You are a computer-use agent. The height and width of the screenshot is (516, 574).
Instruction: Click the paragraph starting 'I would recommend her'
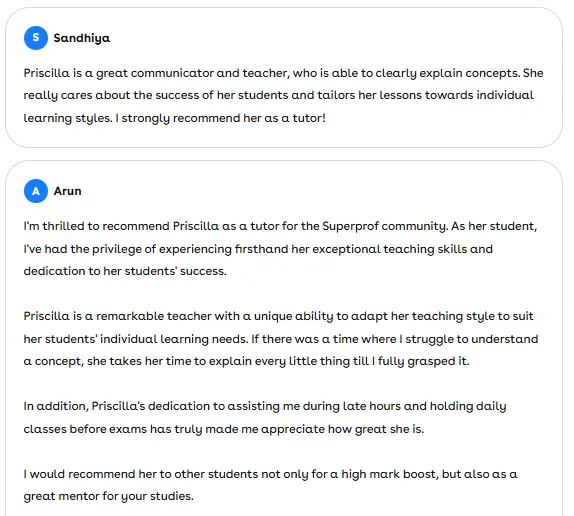click(x=271, y=485)
